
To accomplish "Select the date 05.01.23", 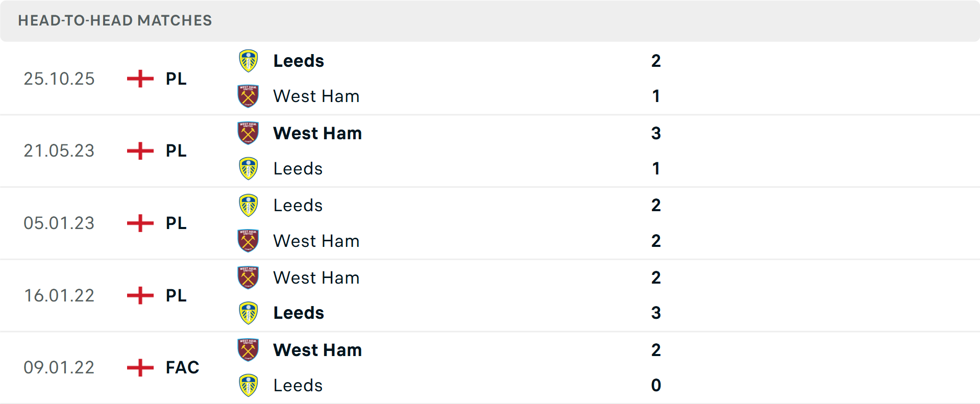I will pos(59,223).
